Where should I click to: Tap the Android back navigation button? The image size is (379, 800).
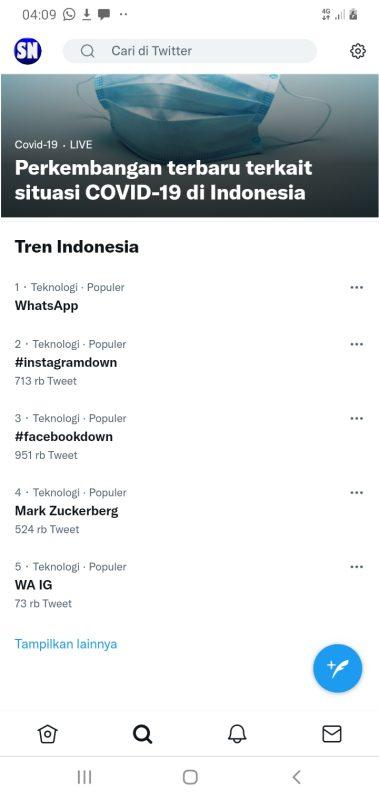(x=296, y=777)
